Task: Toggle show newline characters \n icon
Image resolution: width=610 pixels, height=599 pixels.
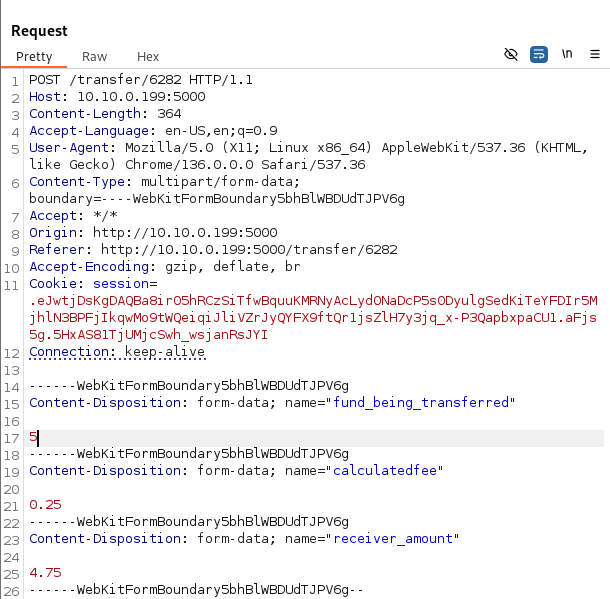Action: click(x=567, y=54)
